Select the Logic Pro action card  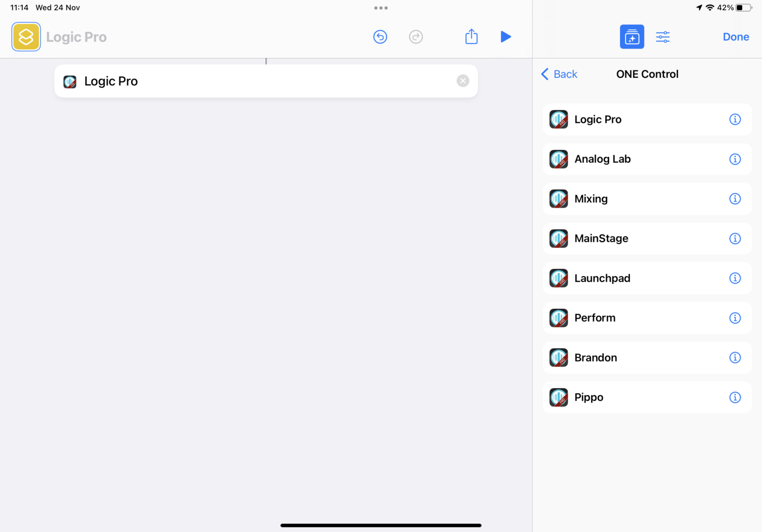(266, 81)
